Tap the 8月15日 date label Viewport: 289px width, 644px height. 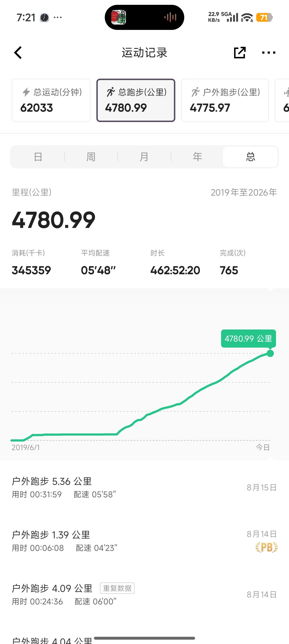pos(262,487)
